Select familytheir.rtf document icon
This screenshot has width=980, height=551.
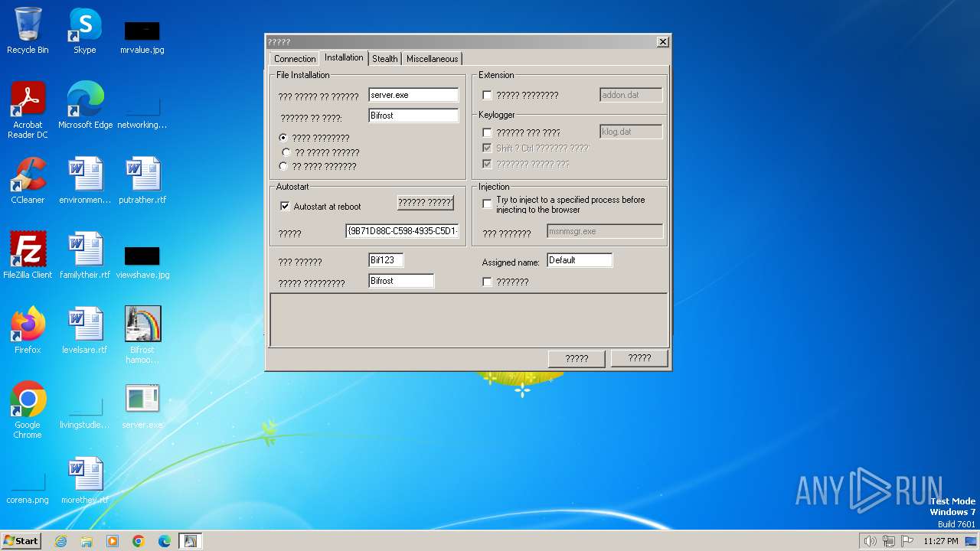coord(85,256)
